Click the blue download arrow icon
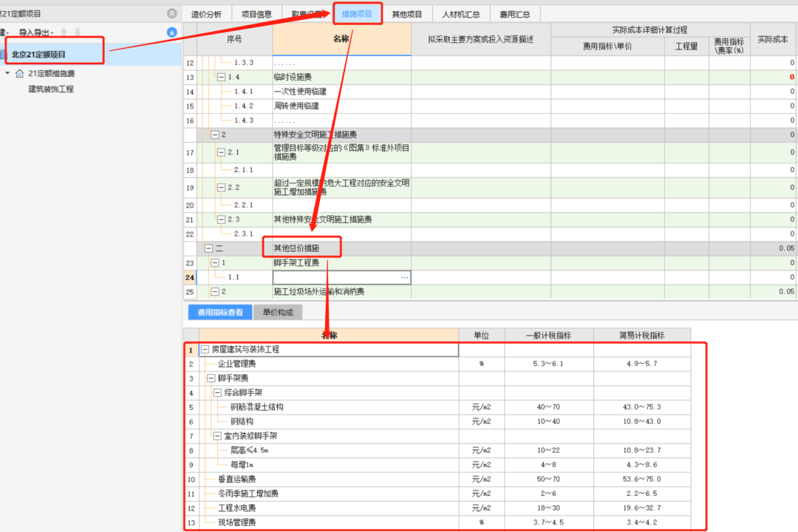This screenshot has height=532, width=798. (171, 33)
